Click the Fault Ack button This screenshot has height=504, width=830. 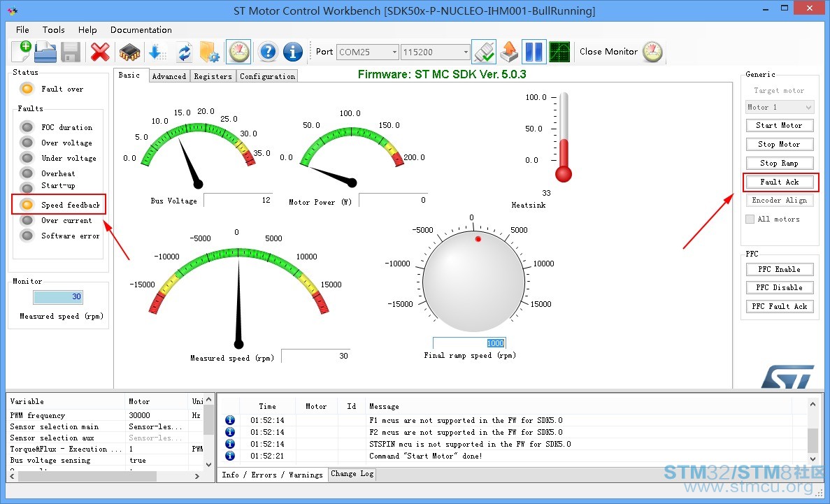click(779, 182)
